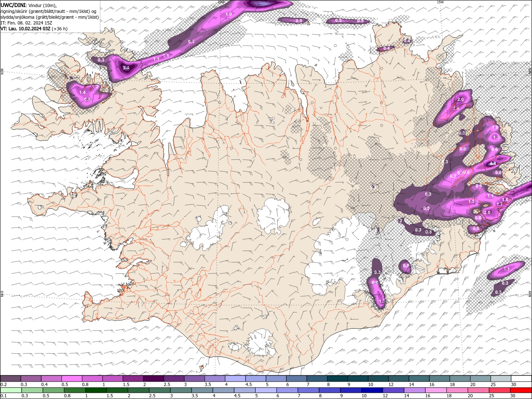The width and height of the screenshot is (532, 399).
Task: Pick the darkest green 1–1.5 rain swatch
Action: (x=96, y=390)
